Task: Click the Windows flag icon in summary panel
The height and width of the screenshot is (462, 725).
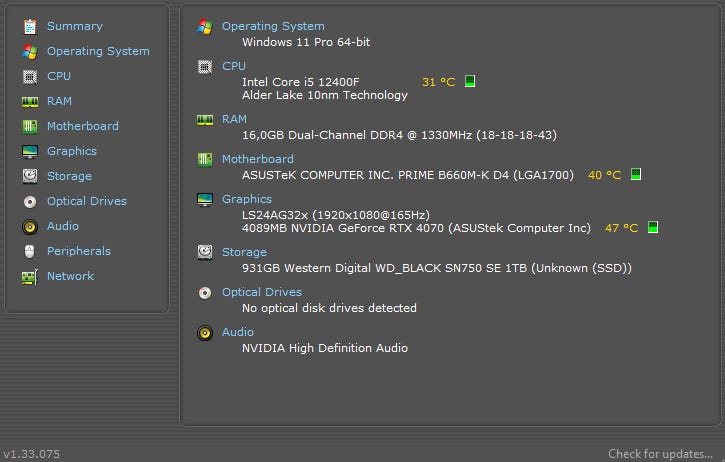Action: pos(205,27)
